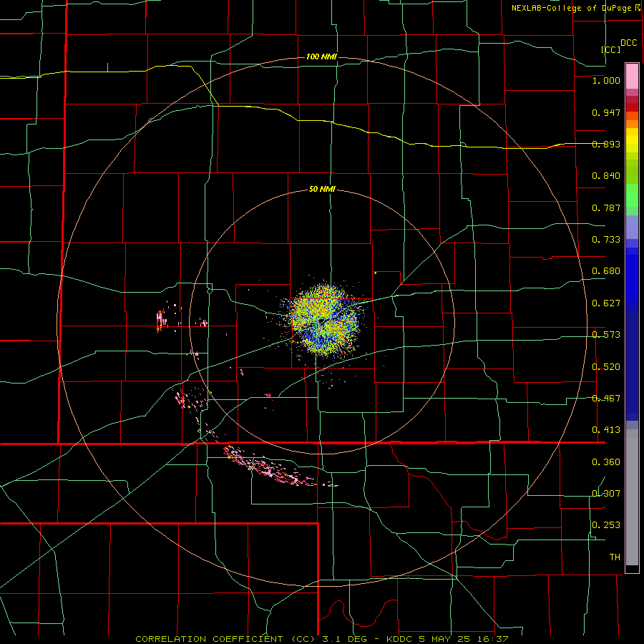The image size is (644, 644).
Task: Select the 0.413 color scale value
Action: 606,430
